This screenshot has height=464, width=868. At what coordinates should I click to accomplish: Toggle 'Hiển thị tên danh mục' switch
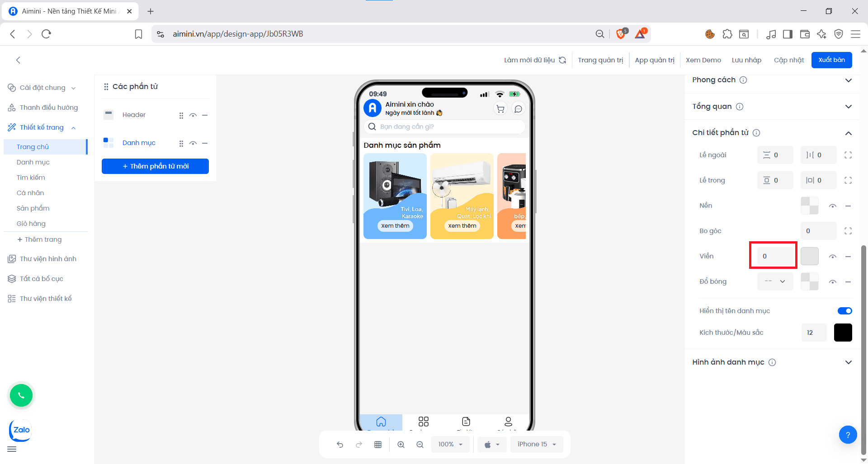[844, 311]
